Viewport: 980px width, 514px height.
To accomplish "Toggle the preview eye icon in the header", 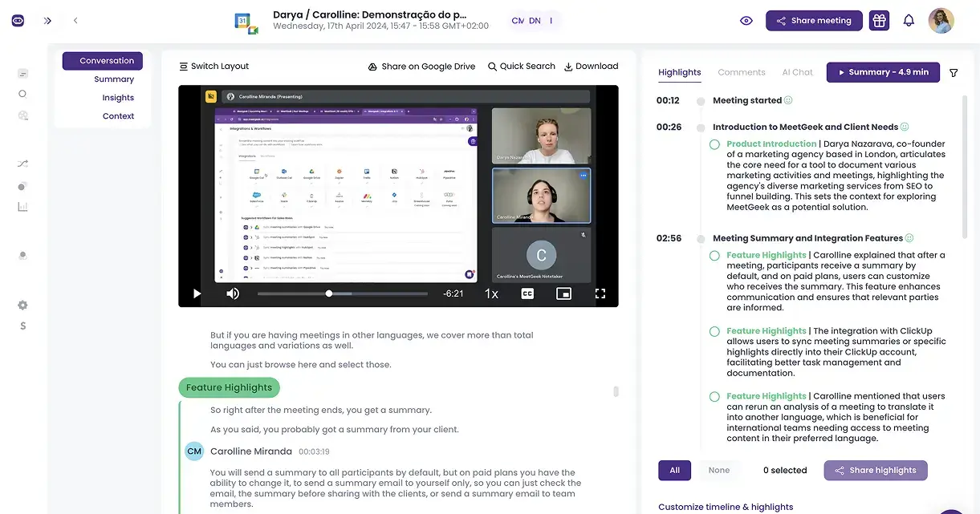I will (746, 20).
